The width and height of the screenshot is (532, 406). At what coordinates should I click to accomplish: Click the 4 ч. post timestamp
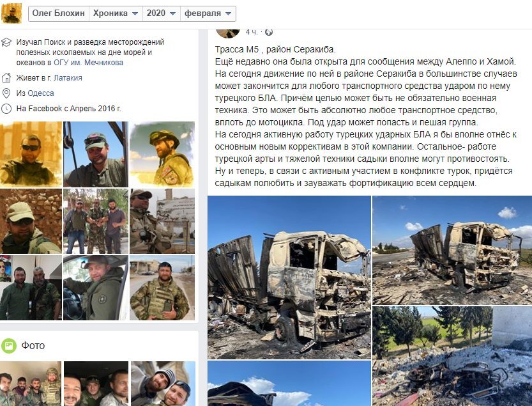[x=252, y=32]
